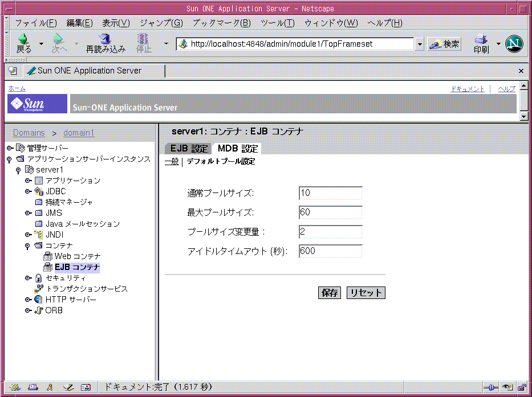Click the 持続マネージャ folder icon
This screenshot has width=532, height=397.
(x=39, y=202)
